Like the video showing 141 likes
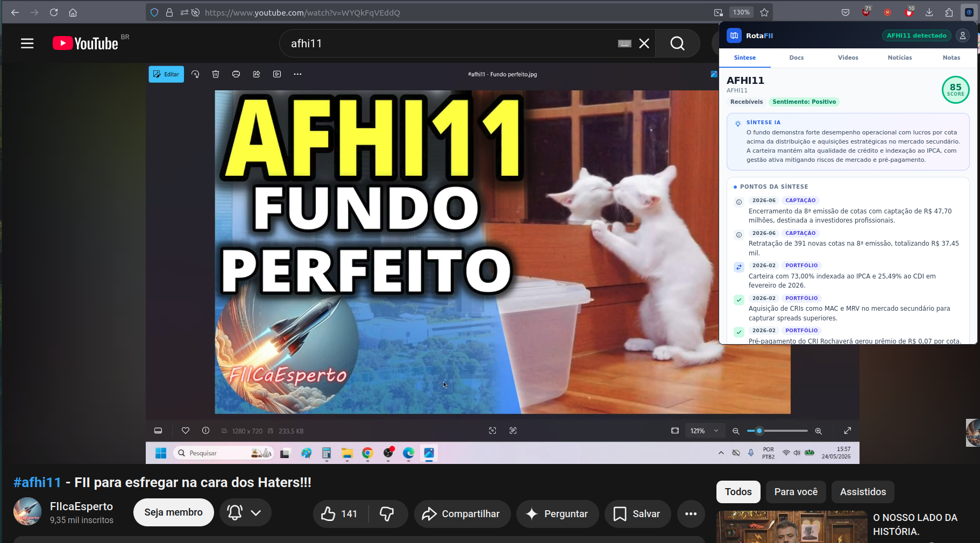Viewport: 980px width, 543px height. (x=340, y=513)
